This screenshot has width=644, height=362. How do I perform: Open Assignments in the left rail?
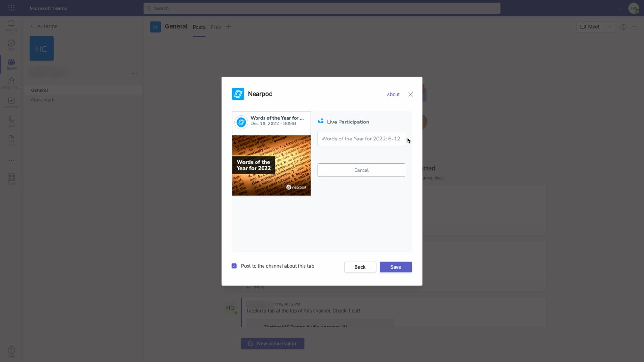[x=11, y=83]
